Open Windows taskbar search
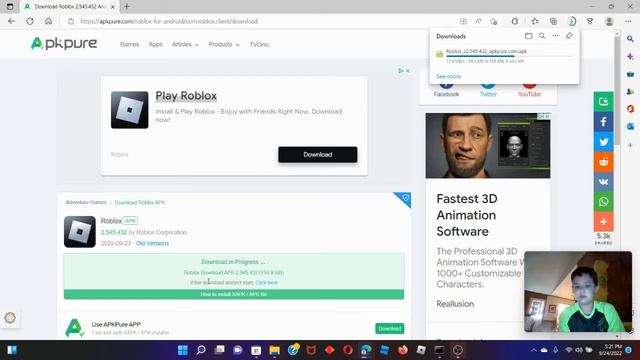The height and width of the screenshot is (360, 640). point(201,350)
